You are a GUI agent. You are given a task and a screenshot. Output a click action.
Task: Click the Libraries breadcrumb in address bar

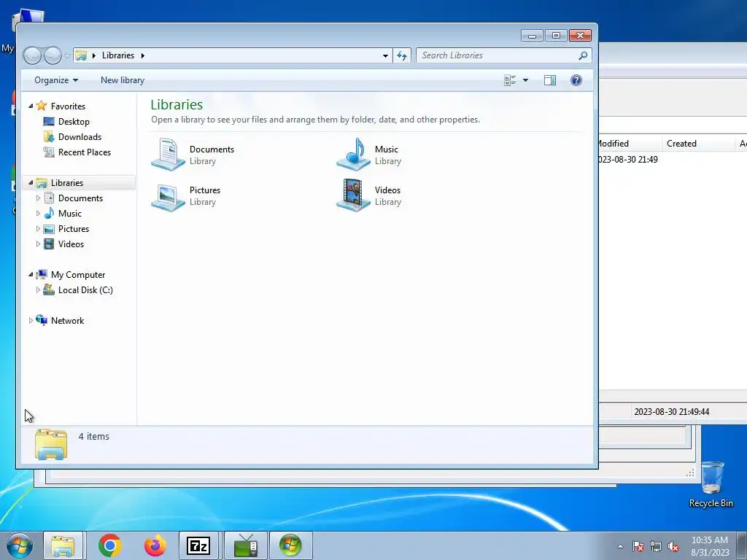(x=117, y=55)
